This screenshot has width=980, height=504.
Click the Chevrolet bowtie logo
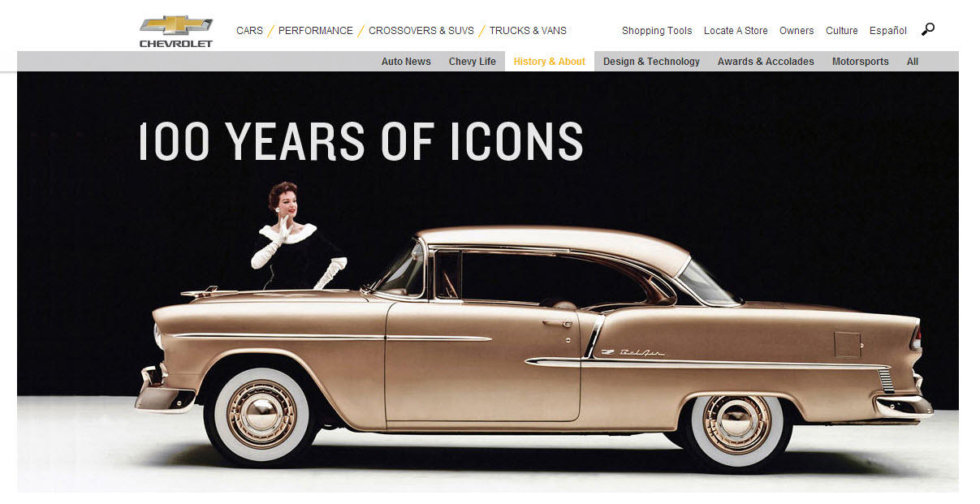coord(176,31)
